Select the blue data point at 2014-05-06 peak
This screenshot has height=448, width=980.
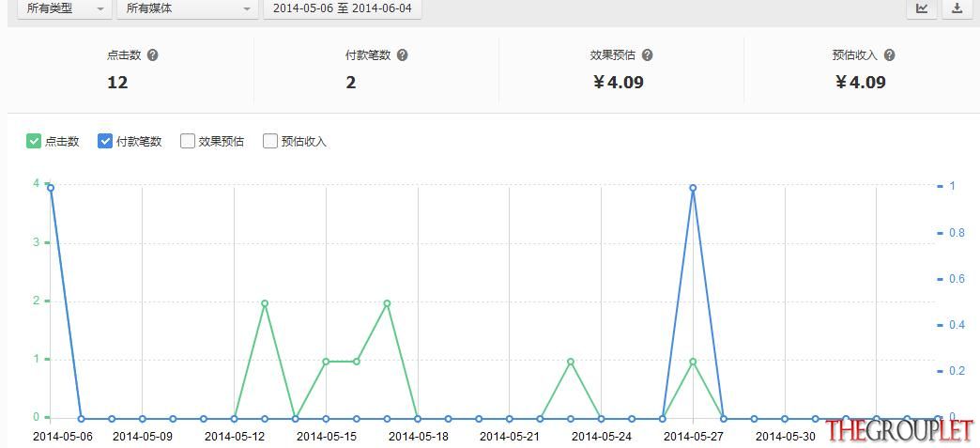click(51, 188)
